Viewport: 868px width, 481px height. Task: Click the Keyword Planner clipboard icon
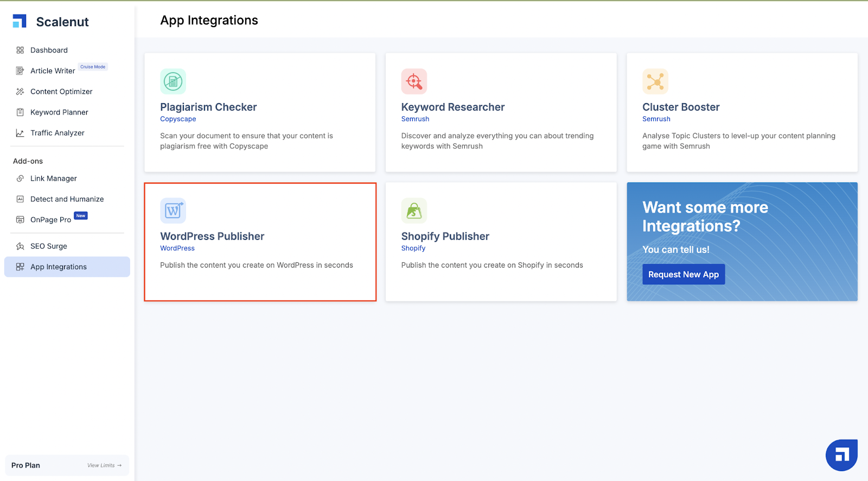tap(20, 112)
